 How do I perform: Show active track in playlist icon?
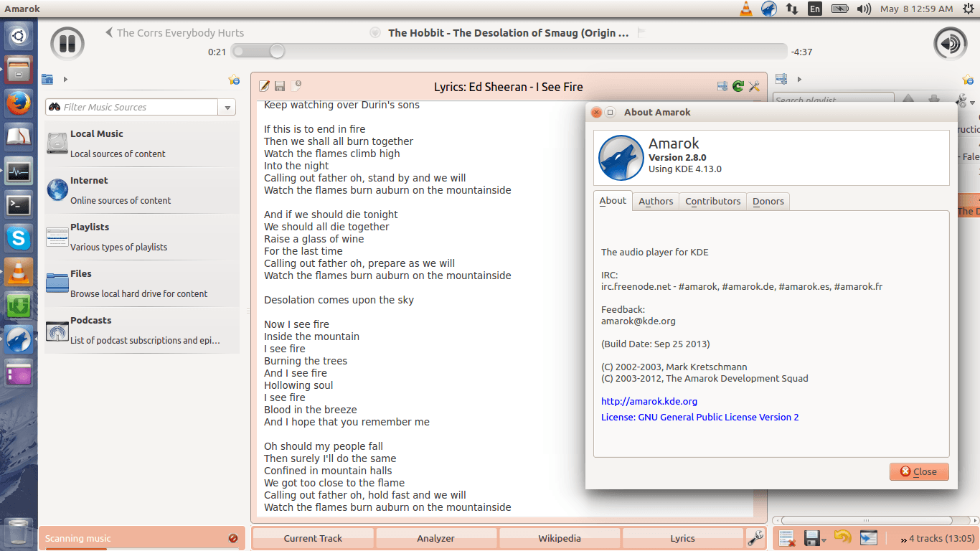[869, 538]
